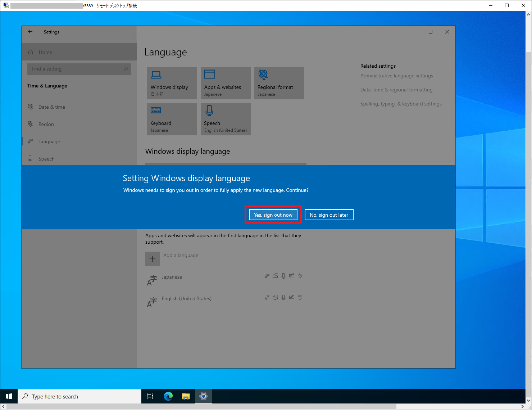Click the Find a setting search box
The image size is (532, 410).
[x=79, y=69]
